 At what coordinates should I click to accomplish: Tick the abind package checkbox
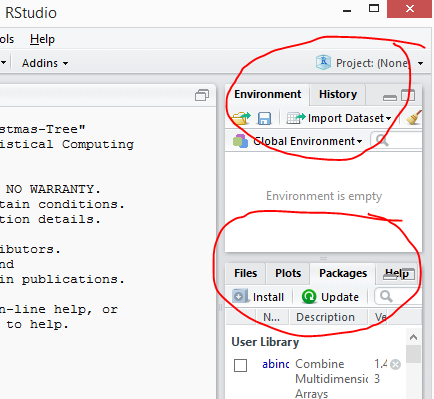coord(240,365)
